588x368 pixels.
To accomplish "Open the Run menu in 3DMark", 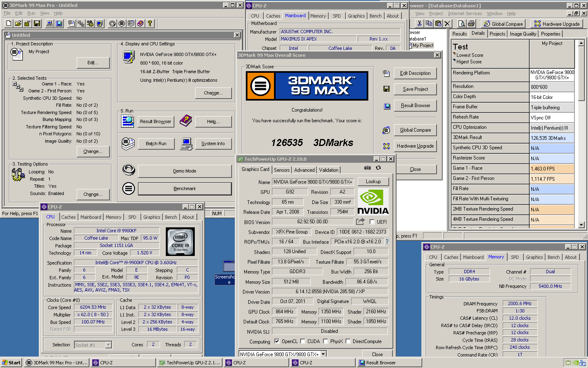I will pos(31,13).
